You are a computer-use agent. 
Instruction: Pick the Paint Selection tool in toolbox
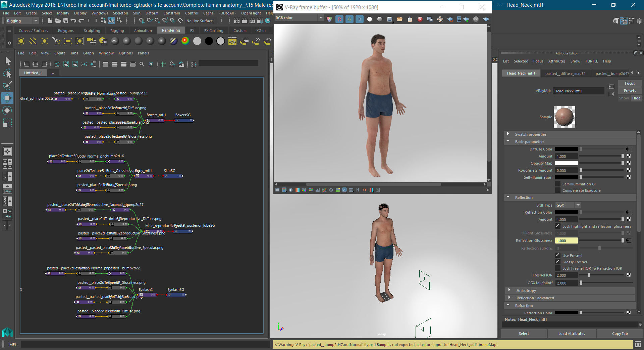[7, 86]
